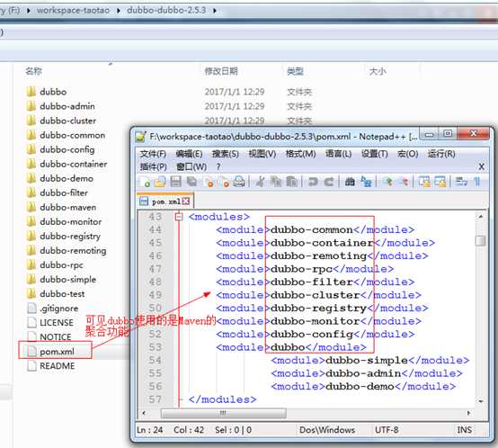Viewport: 498px width, 448px height.
Task: Open the 编辑(E) menu
Action: (x=189, y=154)
